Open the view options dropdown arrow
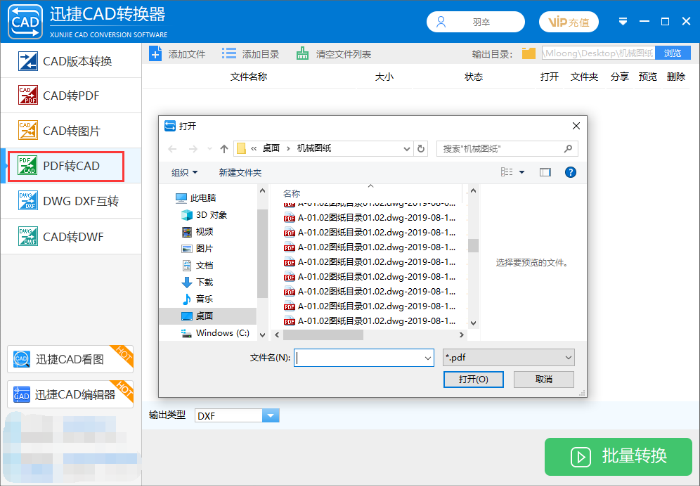 [522, 172]
